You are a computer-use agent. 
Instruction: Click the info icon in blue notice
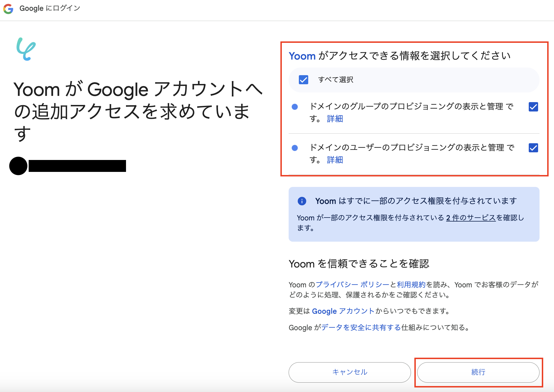302,201
